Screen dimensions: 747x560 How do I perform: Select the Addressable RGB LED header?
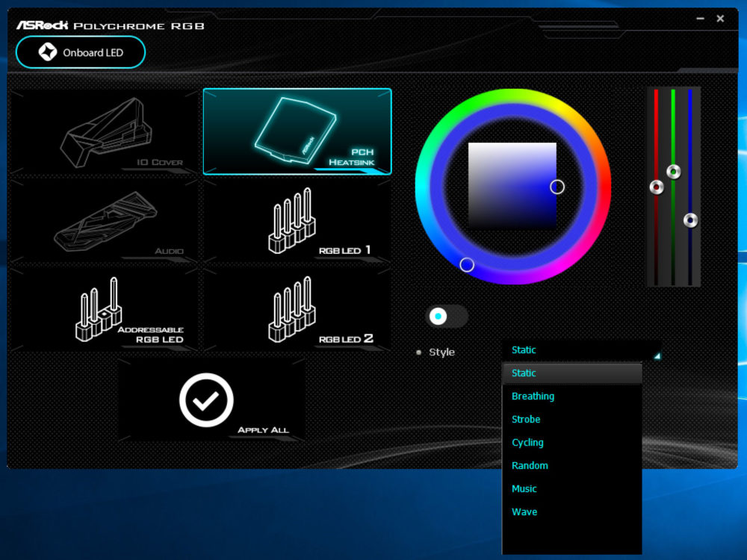[104, 310]
